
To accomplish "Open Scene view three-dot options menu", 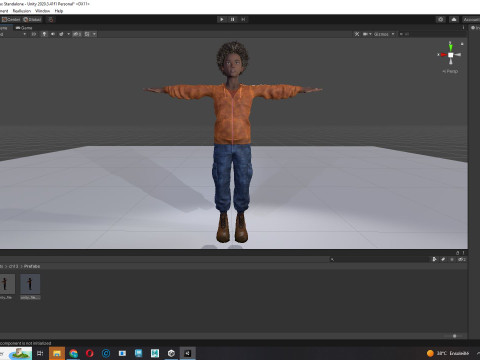I will (463, 28).
